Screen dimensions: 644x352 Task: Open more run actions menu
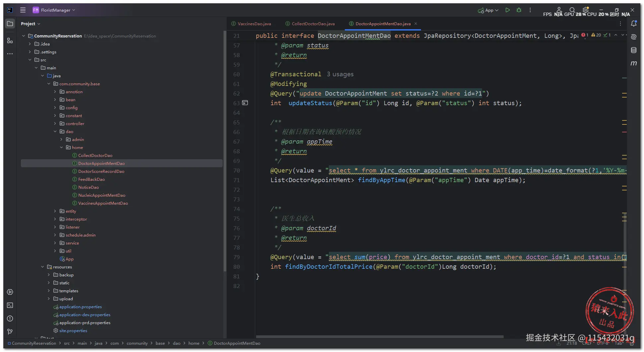pos(530,10)
